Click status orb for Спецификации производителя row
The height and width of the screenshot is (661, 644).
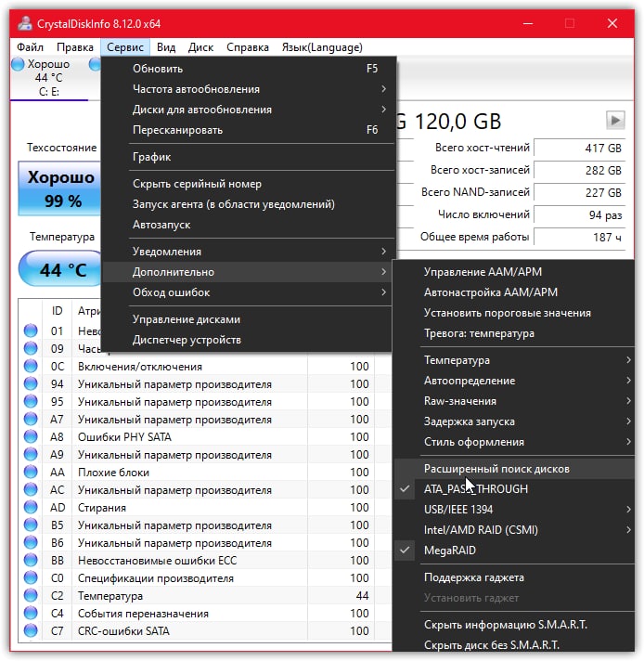point(31,578)
